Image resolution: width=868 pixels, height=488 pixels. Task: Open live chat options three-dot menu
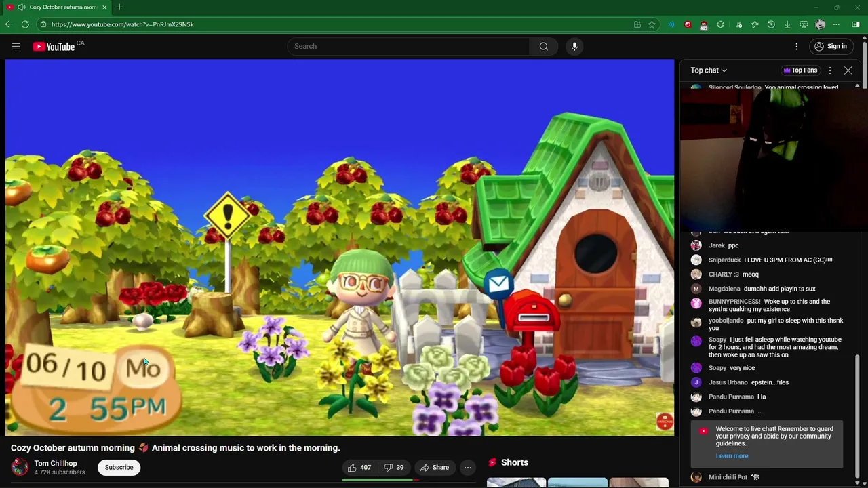(x=830, y=70)
